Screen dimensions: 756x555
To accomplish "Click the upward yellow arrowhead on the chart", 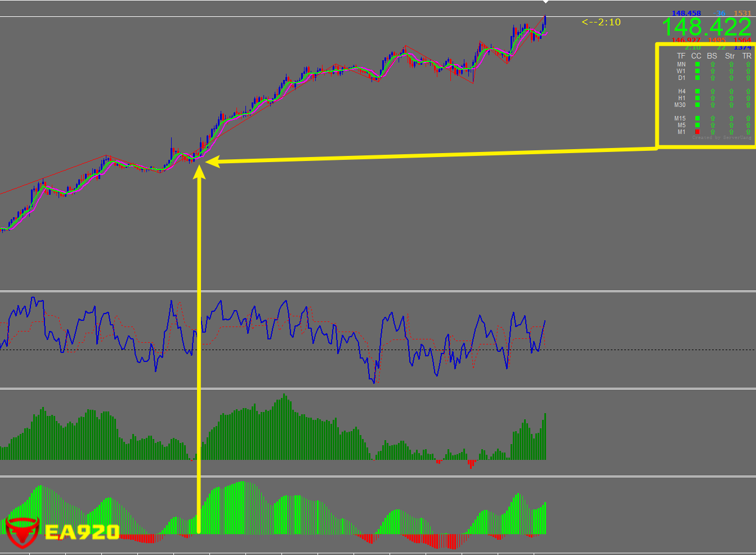I will point(199,171).
